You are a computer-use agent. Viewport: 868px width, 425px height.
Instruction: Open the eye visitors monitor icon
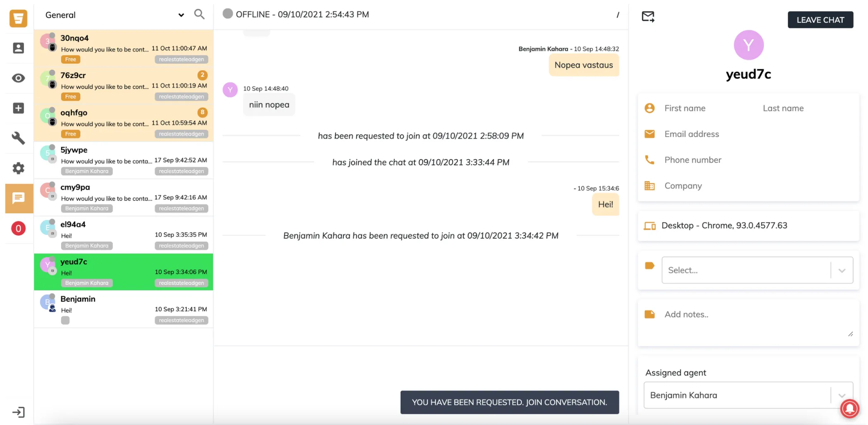pos(18,78)
